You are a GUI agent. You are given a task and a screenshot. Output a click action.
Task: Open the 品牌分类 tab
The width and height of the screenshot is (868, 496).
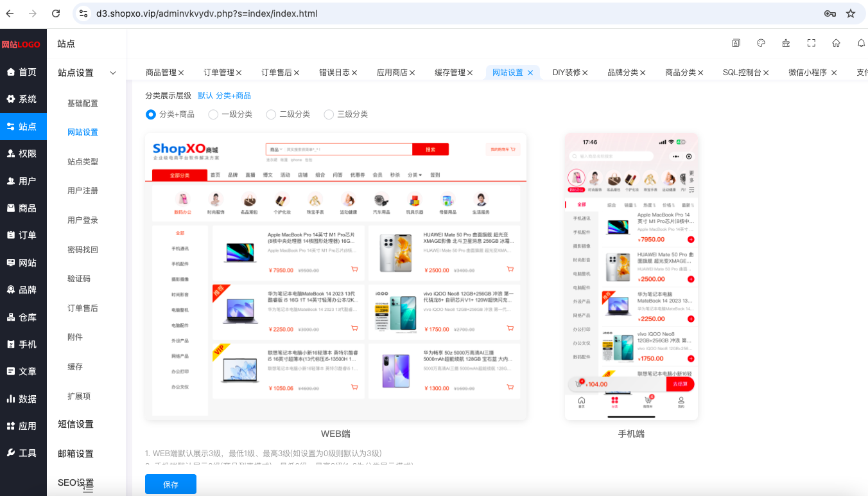pos(623,73)
